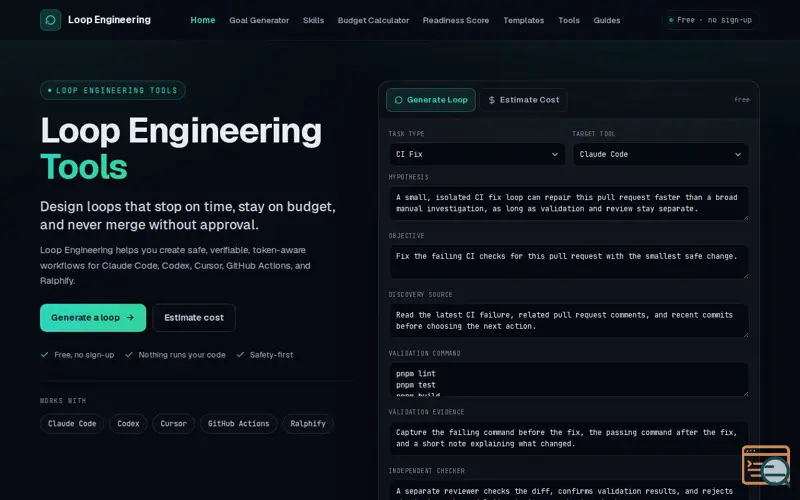Screen dimensions: 800x500
Task: Open the Templates nav item
Action: (523, 20)
